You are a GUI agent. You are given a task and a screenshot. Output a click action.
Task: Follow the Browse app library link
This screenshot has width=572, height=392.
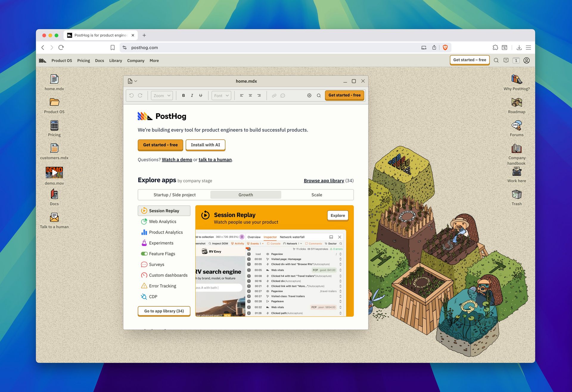point(324,181)
